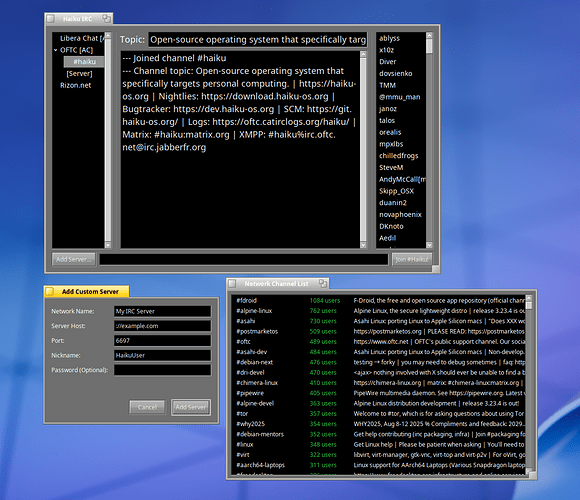Select the #asahi channel row
This screenshot has height=500, width=580.
click(378, 321)
